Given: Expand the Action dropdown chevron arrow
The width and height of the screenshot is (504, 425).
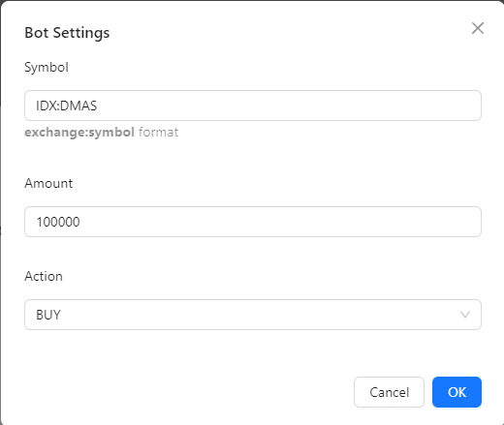Looking at the screenshot, I should tap(465, 315).
